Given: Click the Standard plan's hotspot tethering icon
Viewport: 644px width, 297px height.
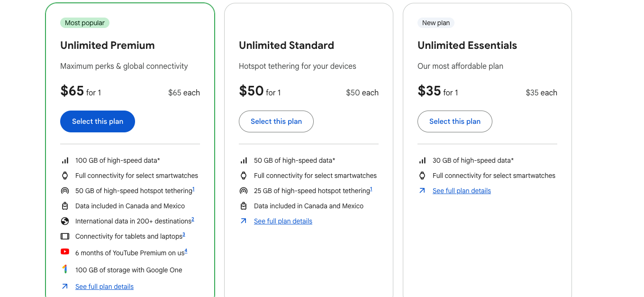Looking at the screenshot, I should coord(244,191).
